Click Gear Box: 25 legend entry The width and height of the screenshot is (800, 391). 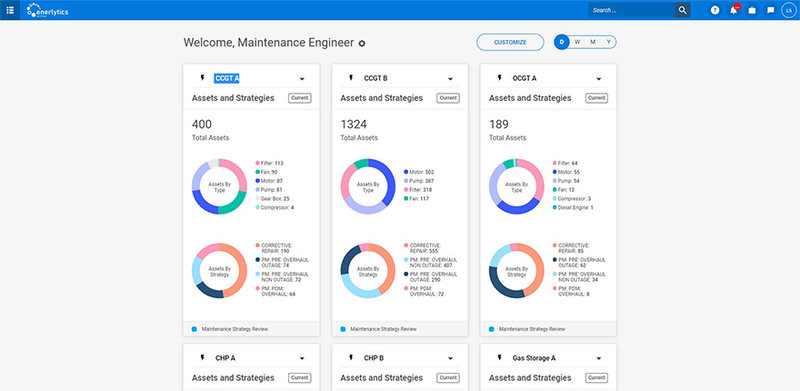coord(272,199)
